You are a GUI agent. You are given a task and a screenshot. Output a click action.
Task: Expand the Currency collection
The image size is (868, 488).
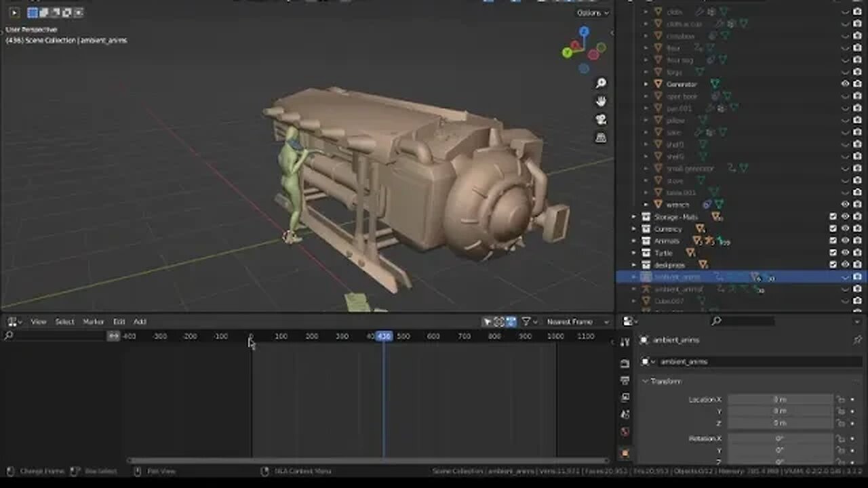point(634,229)
